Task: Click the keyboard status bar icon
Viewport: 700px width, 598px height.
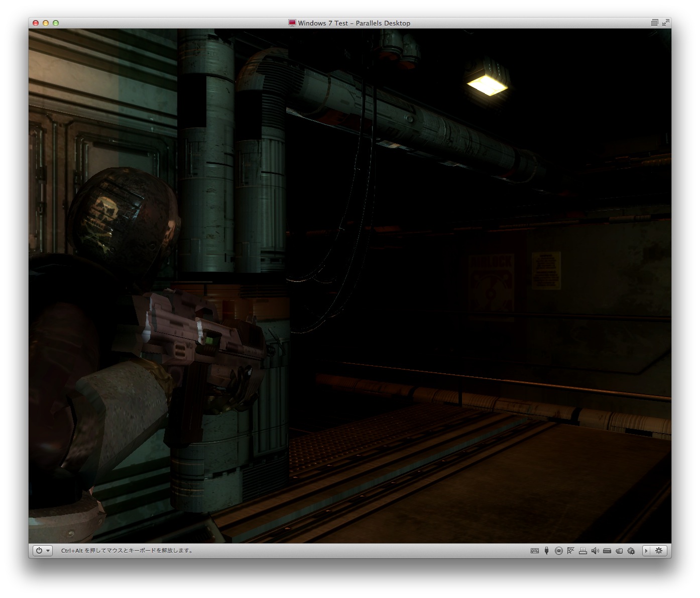Action: pos(534,551)
